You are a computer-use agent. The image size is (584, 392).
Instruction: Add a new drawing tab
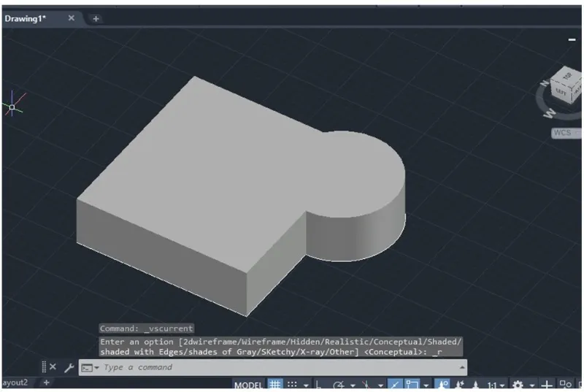click(96, 18)
